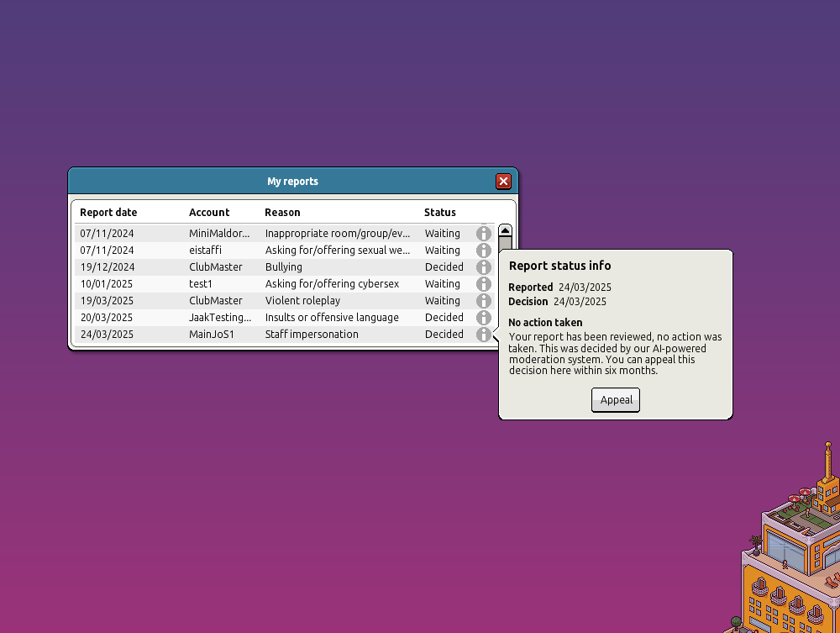Click info icon for Staff impersonation report
Viewport: 840px width, 633px height.
click(x=483, y=335)
